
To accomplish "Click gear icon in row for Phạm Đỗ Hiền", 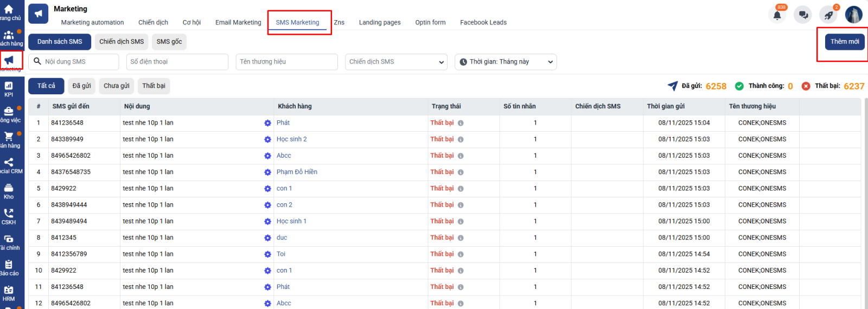I will coord(267,172).
